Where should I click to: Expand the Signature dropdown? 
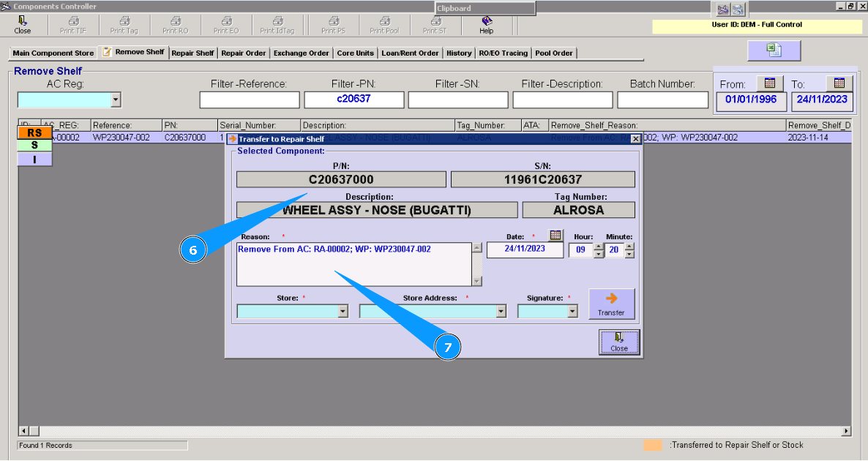573,312
